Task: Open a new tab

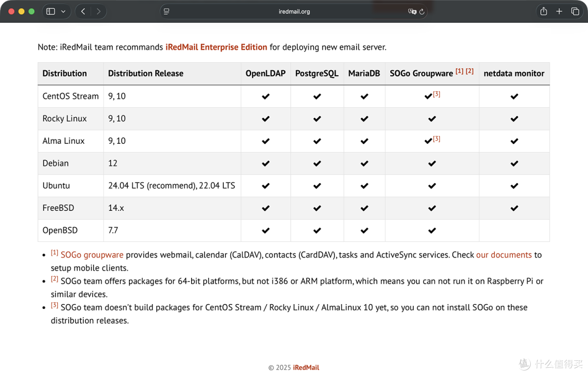Action: [x=559, y=11]
